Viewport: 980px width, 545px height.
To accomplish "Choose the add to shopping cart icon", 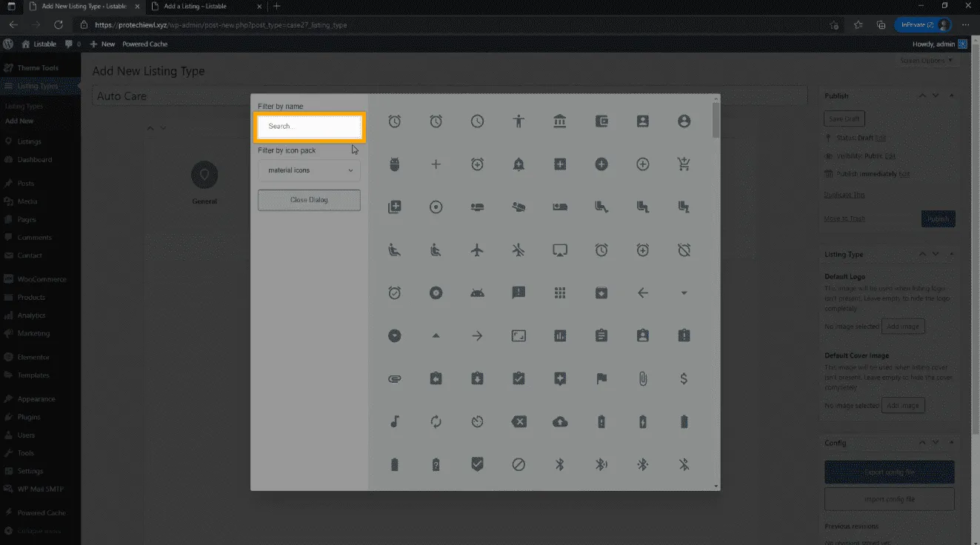I will [684, 164].
